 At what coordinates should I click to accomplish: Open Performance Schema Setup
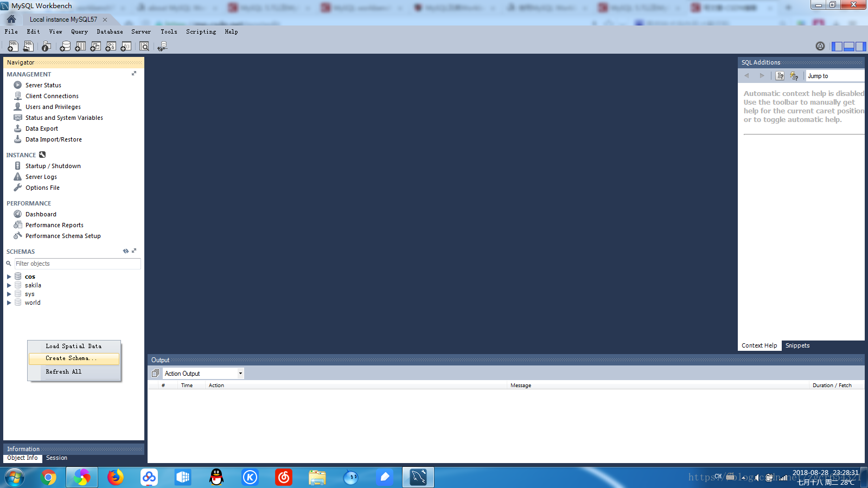pos(63,236)
